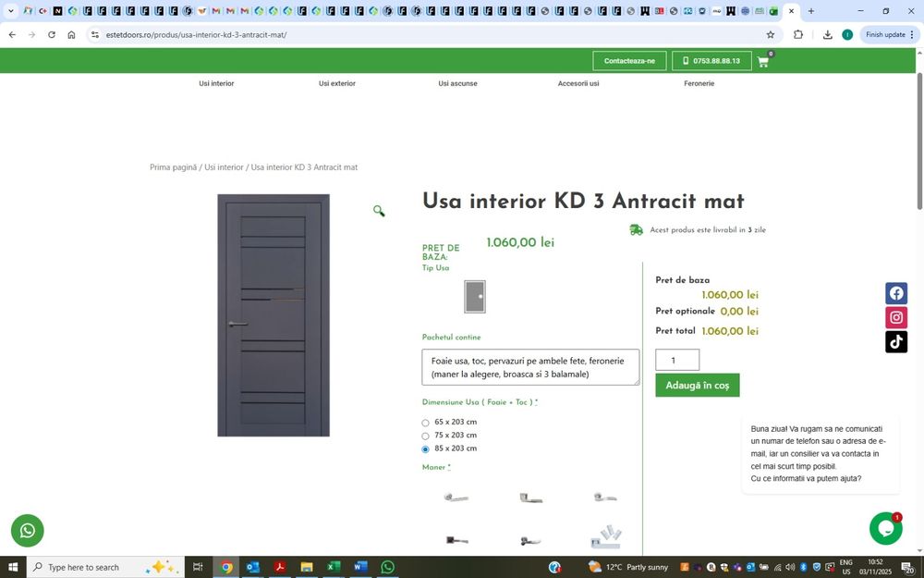Open the Chrome downloads icon
The image size is (924, 578).
click(827, 35)
